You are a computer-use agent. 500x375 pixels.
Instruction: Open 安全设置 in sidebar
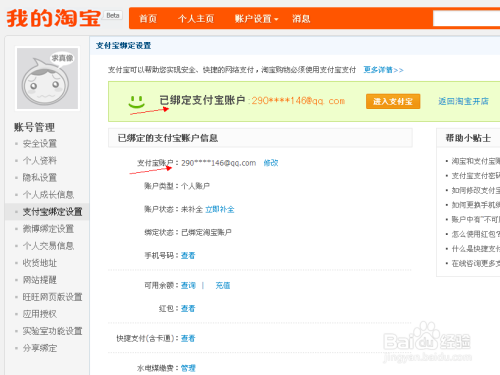(40, 144)
